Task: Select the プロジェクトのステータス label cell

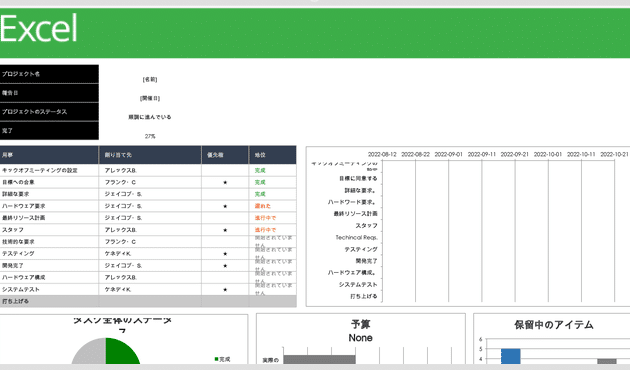Action: coord(49,112)
